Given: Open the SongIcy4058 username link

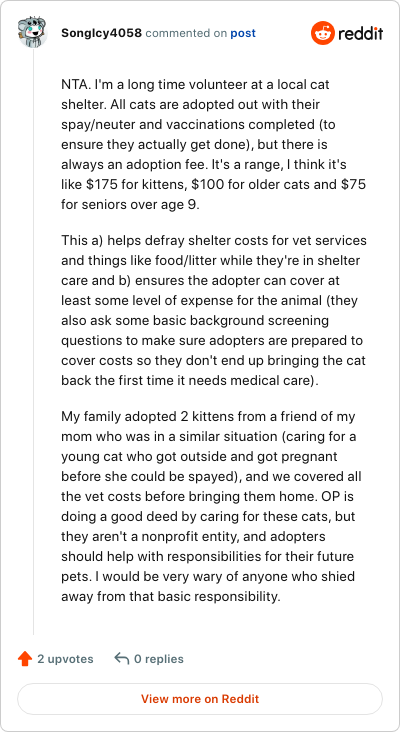Looking at the screenshot, I should (x=101, y=34).
